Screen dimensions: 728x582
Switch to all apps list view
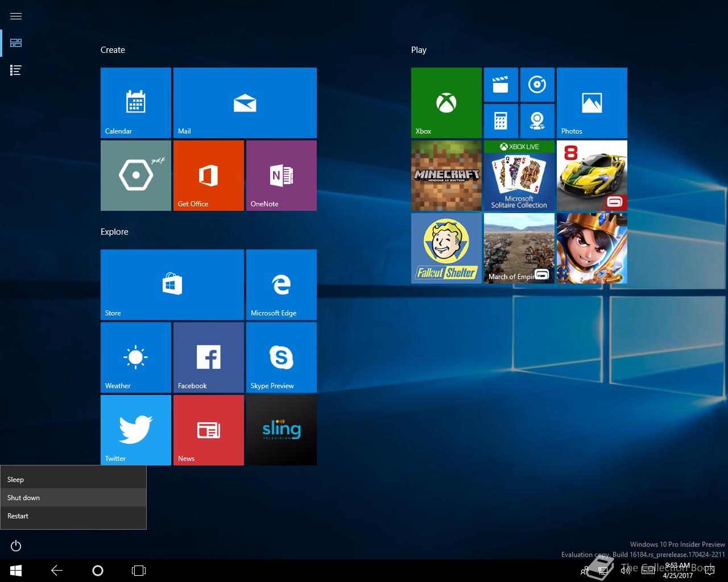coord(16,70)
